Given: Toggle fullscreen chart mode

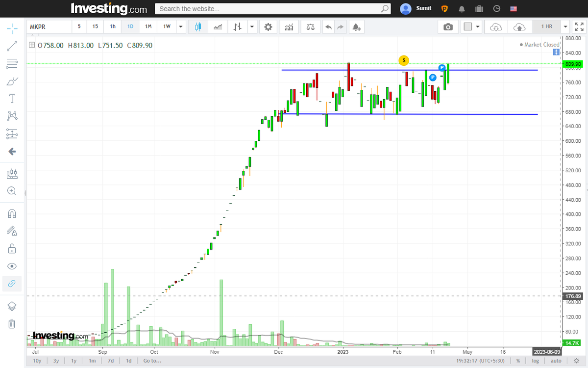Looking at the screenshot, I should [579, 27].
